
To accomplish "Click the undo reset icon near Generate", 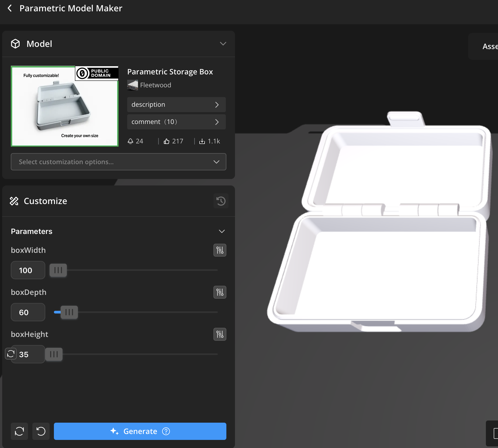I will (41, 431).
